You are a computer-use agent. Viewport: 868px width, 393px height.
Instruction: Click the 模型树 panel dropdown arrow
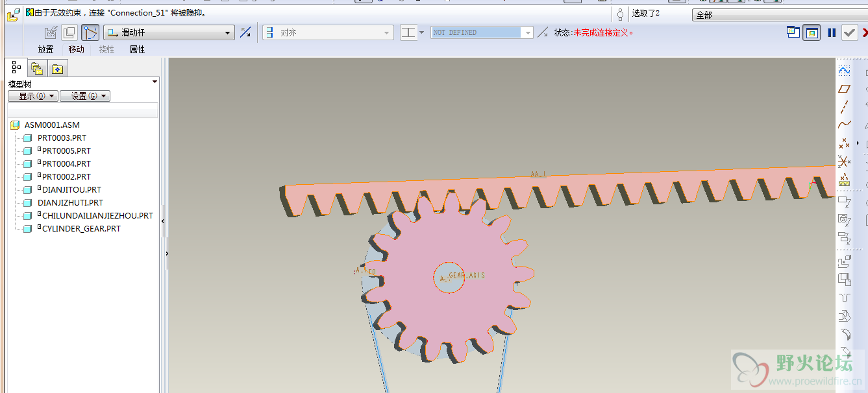click(x=155, y=82)
